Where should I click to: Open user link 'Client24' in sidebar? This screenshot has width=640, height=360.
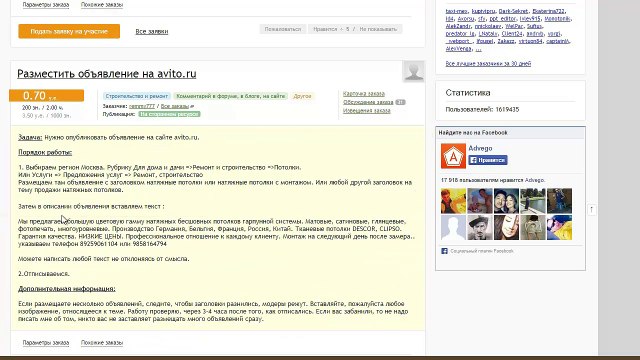[512, 34]
